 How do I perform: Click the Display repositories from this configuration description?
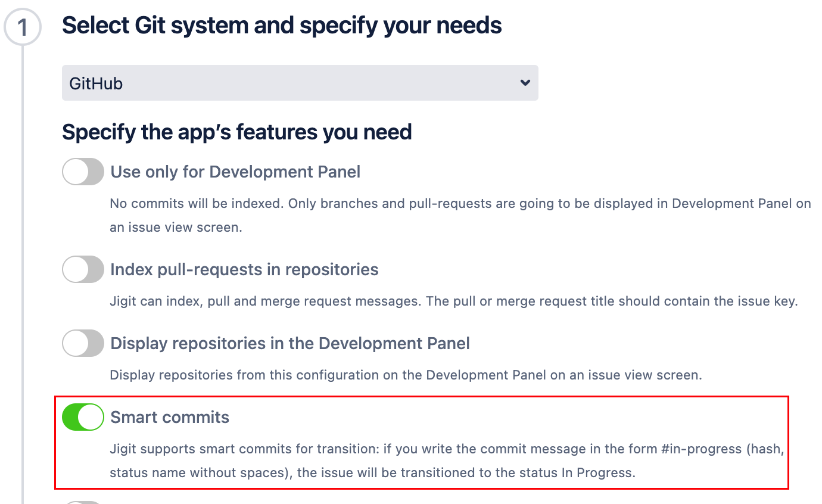(406, 375)
